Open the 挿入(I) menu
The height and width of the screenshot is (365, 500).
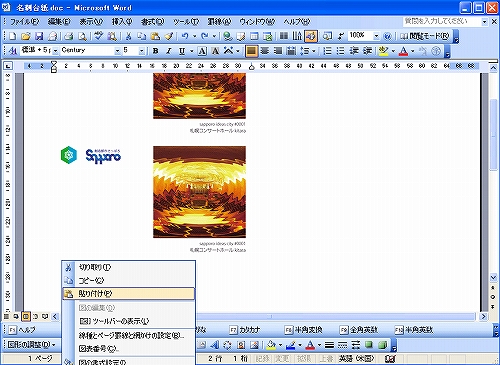click(x=122, y=22)
